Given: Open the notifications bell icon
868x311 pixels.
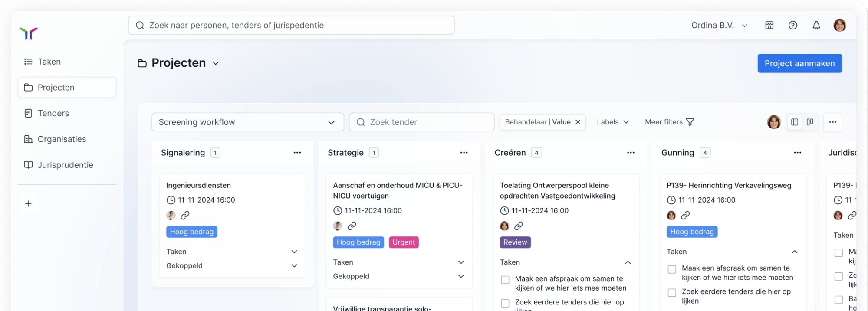Looking at the screenshot, I should [816, 26].
